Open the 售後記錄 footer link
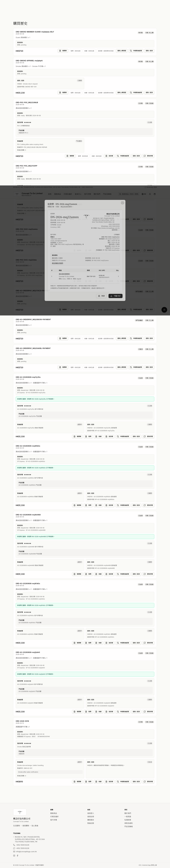Screen dimensions: 170x868 pyautogui.click(x=91, y=823)
